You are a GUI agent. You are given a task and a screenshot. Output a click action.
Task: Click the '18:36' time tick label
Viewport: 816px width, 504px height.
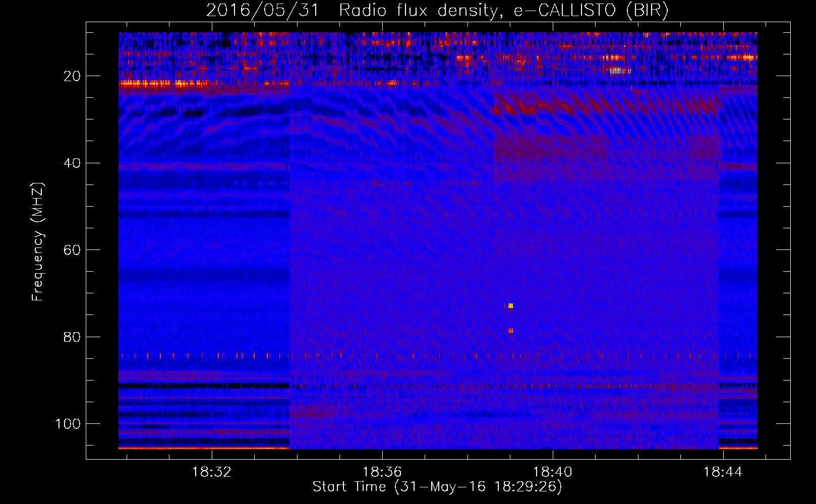pos(382,472)
